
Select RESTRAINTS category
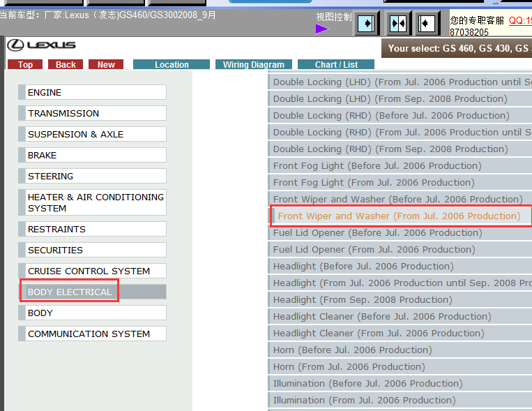(92, 230)
